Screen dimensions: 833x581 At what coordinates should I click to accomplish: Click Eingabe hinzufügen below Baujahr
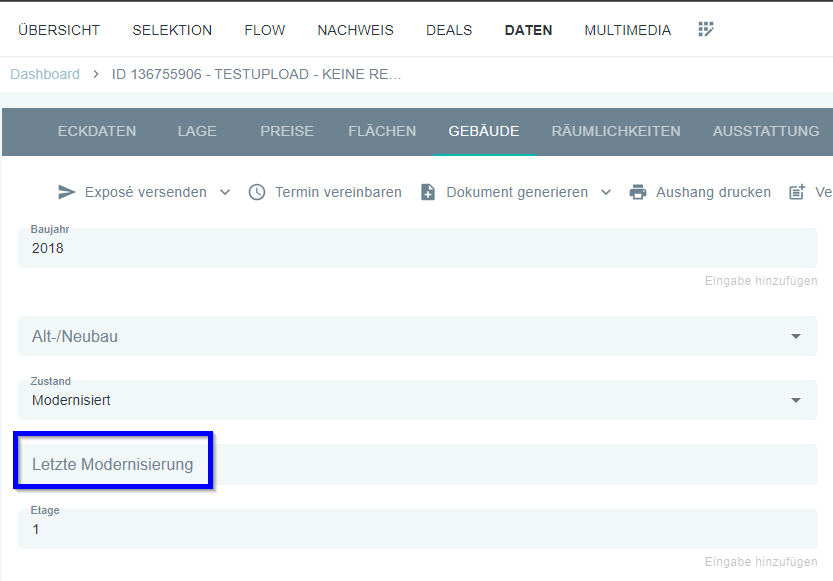click(760, 281)
